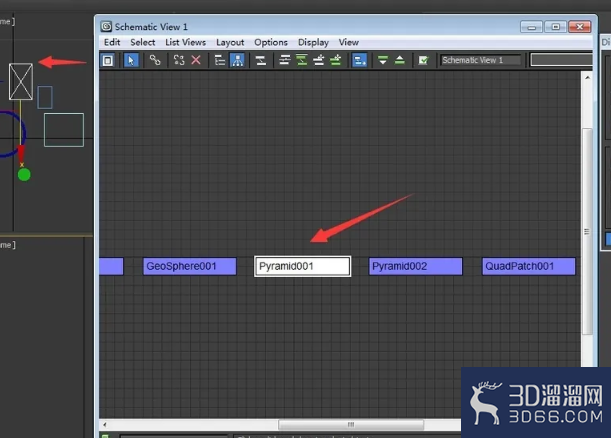Click Arrange Selected green icon
This screenshot has height=438, width=611.
coord(302,60)
